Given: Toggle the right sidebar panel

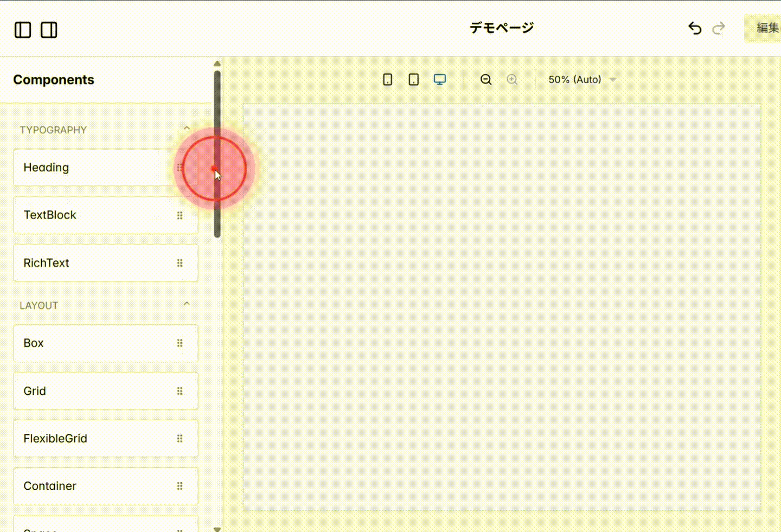Looking at the screenshot, I should (49, 30).
